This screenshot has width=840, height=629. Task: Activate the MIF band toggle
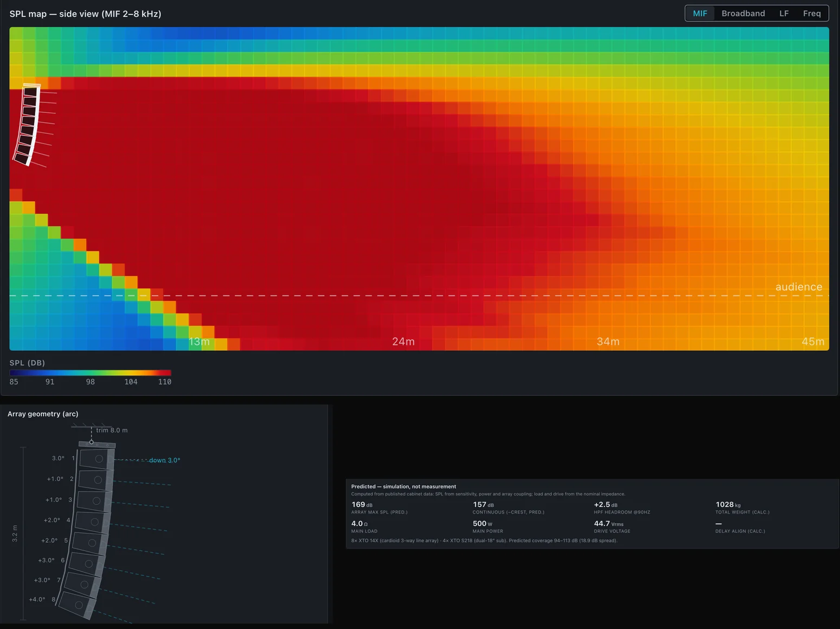[700, 14]
